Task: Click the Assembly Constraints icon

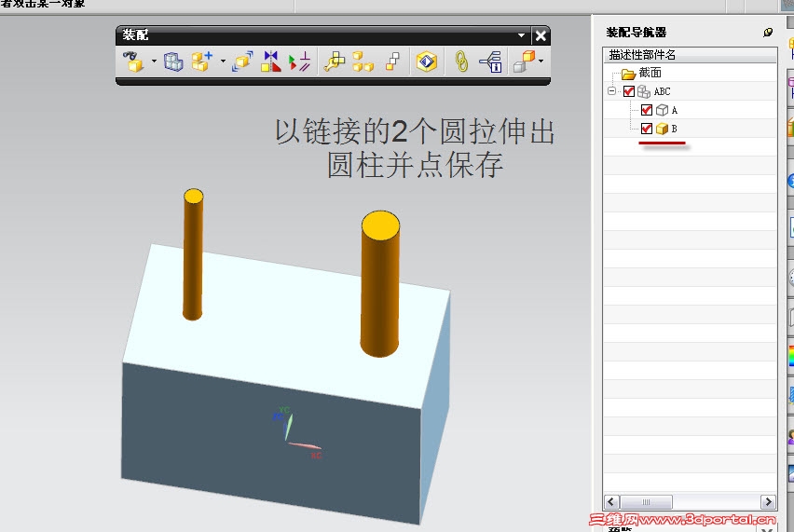Action: [x=299, y=61]
